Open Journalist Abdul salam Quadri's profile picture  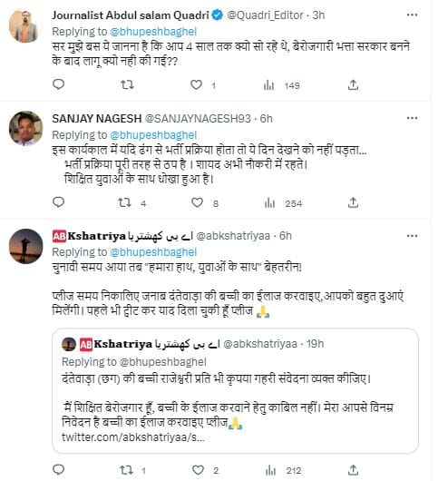24,25
